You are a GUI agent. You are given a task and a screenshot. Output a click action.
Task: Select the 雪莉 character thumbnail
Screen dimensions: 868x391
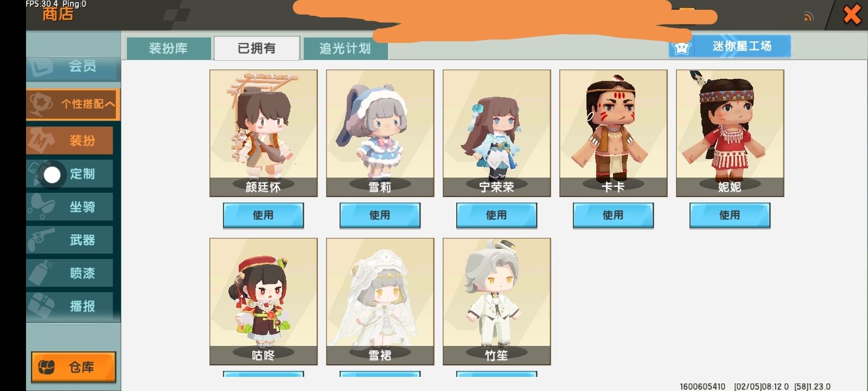[380, 133]
